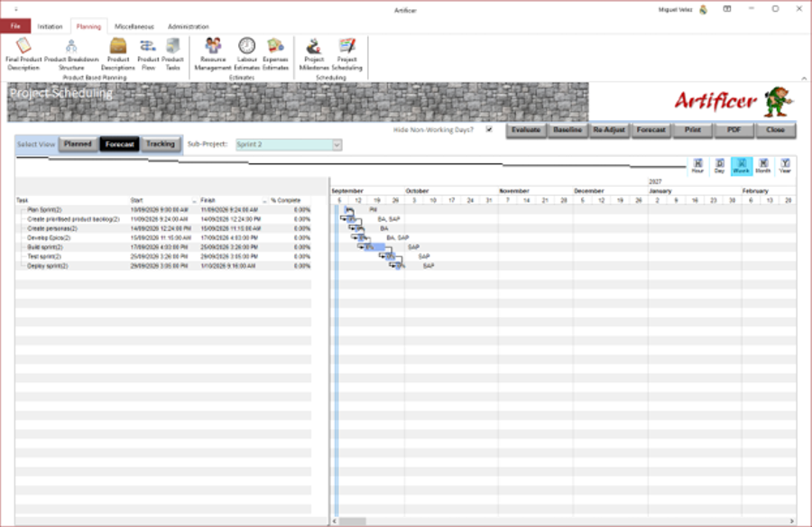Click the Forecast button beside Re-Adjust
812x527 pixels.
tap(651, 130)
